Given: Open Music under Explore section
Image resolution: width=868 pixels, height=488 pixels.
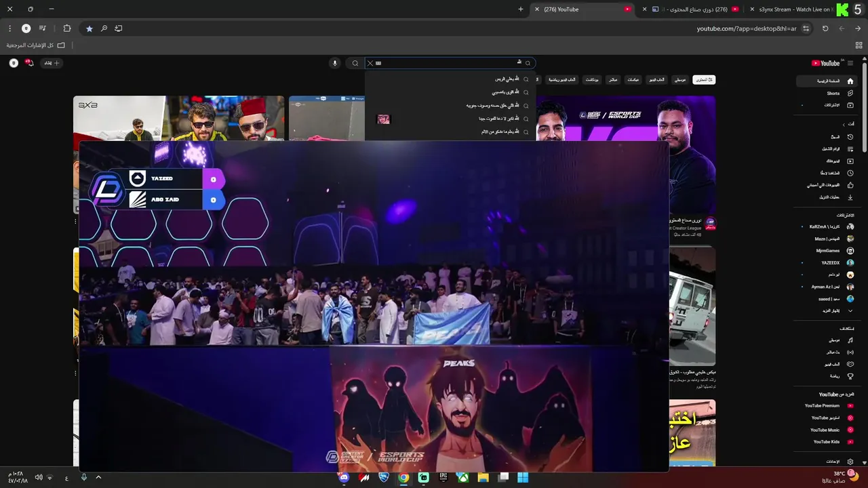Looking at the screenshot, I should coord(827,340).
